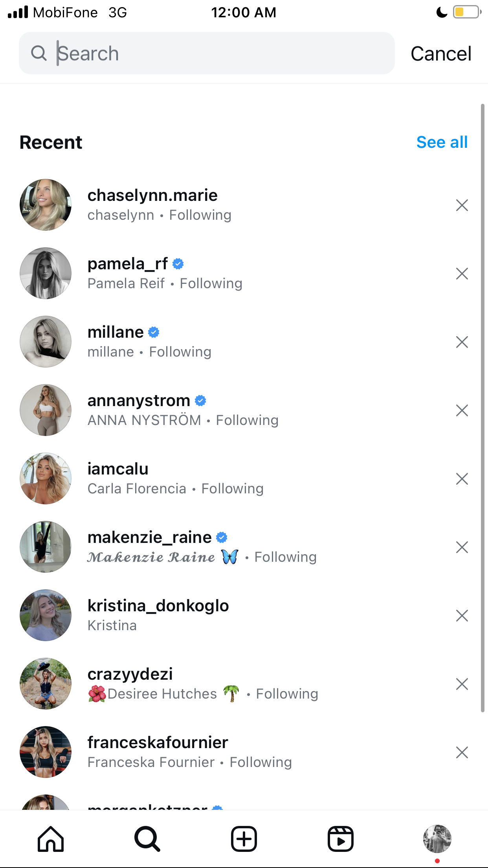
Task: Cancel the search
Action: click(x=441, y=53)
